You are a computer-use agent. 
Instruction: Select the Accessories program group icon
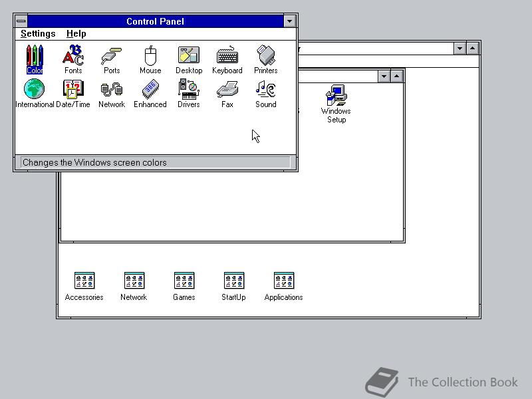(x=84, y=287)
